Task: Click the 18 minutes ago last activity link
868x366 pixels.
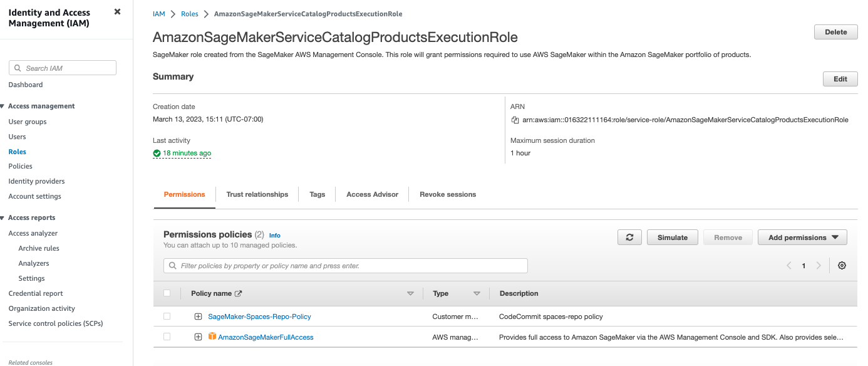Action: pyautogui.click(x=187, y=153)
